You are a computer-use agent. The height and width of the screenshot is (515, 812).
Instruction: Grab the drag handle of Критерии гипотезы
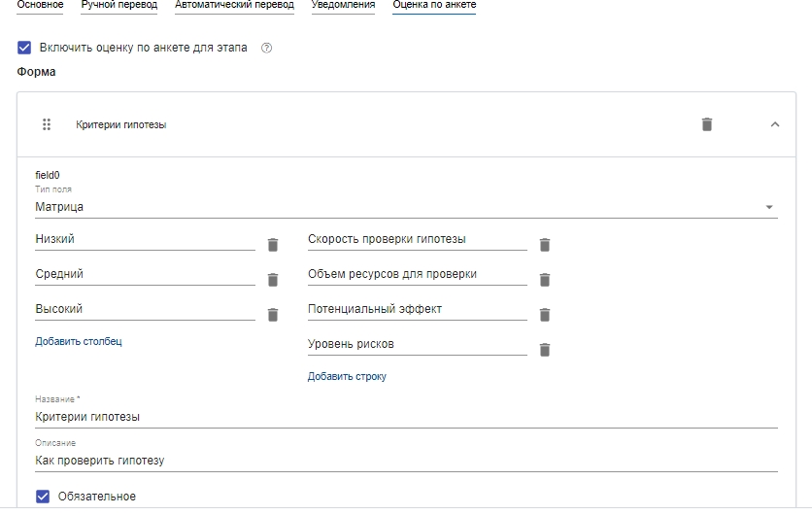tap(47, 124)
